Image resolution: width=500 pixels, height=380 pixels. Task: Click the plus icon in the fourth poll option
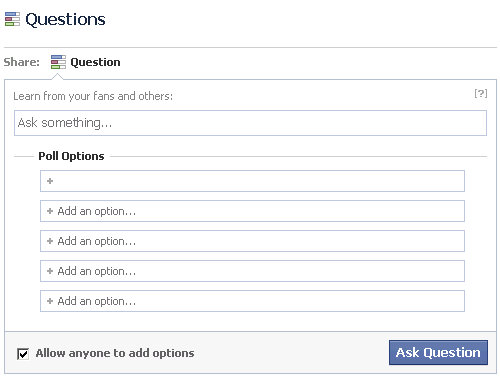pyautogui.click(x=50, y=271)
